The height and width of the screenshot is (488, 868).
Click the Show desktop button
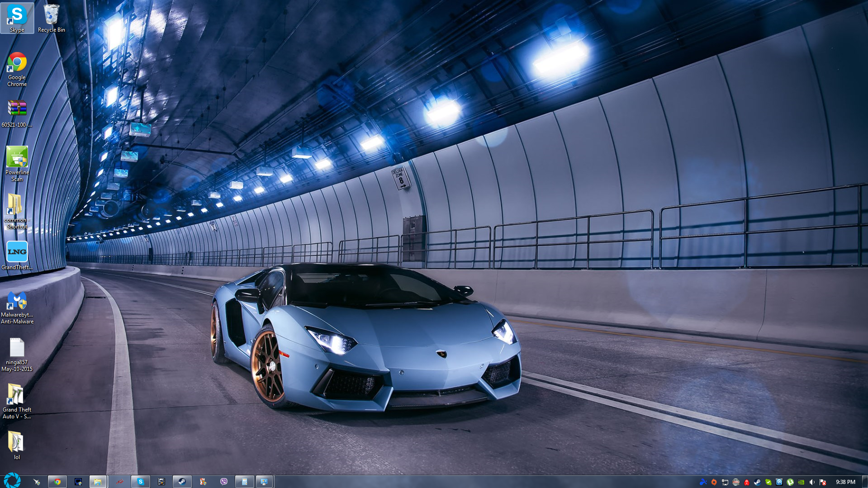tap(864, 482)
